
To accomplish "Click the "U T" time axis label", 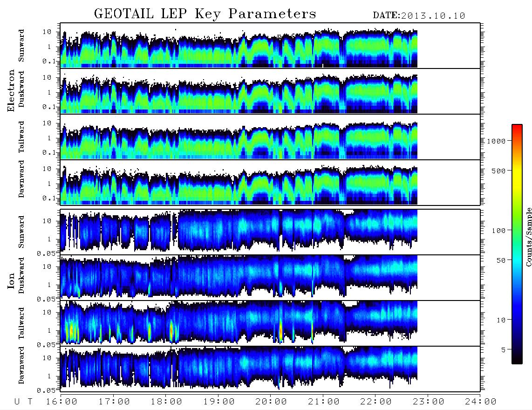I will tap(23, 402).
